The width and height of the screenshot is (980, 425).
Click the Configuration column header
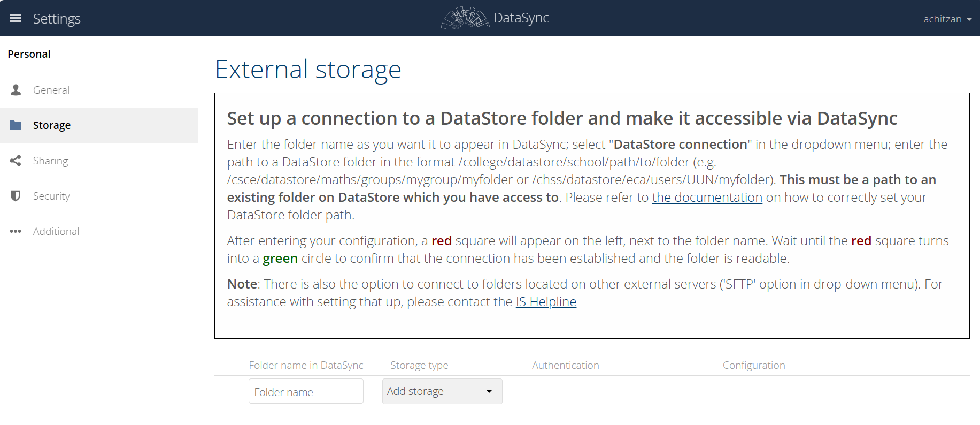(x=754, y=365)
